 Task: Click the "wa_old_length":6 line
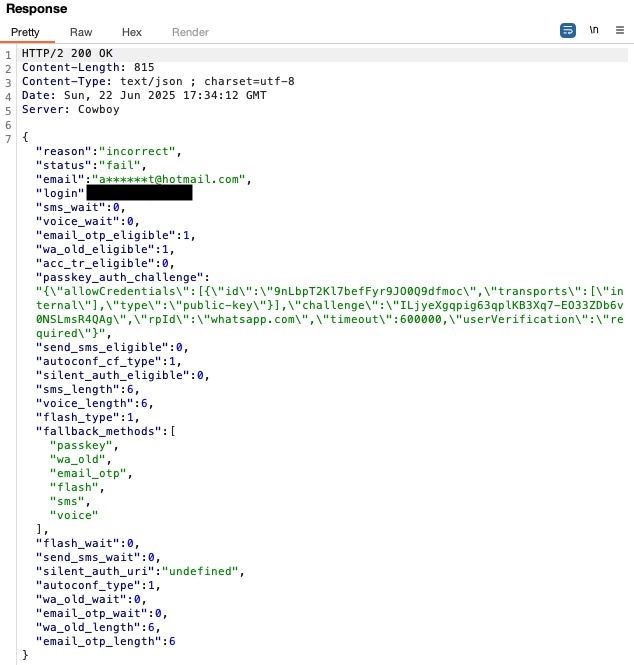click(x=98, y=627)
